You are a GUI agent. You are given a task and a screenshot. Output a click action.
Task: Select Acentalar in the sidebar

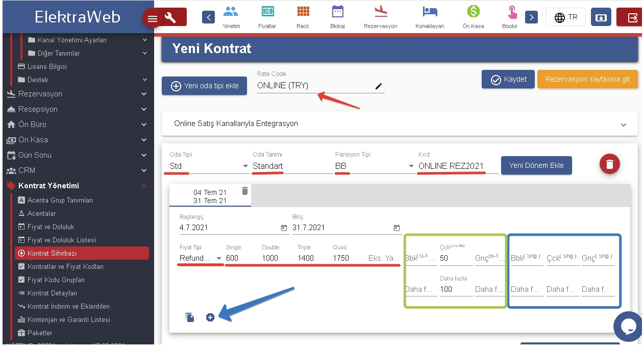41,213
